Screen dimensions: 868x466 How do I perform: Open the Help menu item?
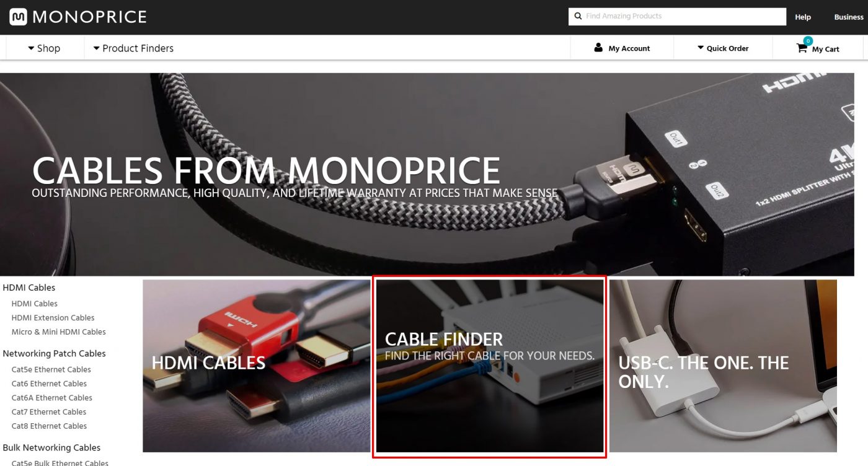coord(803,17)
